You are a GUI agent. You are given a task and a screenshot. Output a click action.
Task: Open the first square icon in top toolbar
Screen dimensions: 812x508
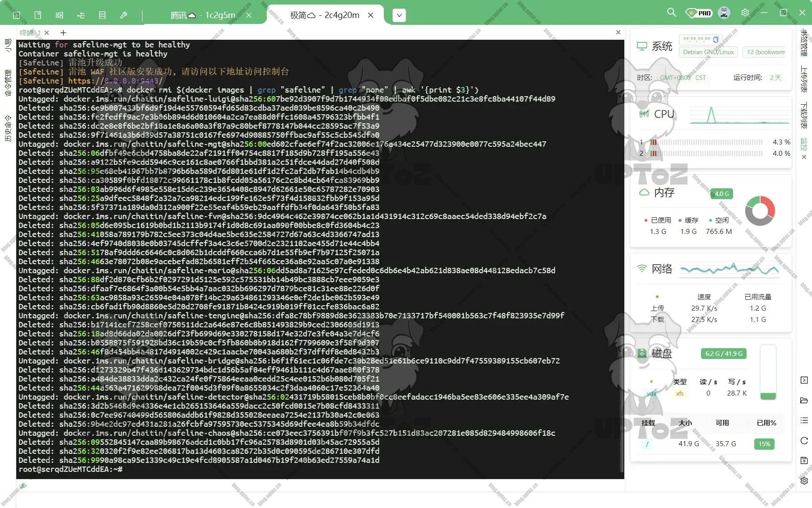click(17, 15)
